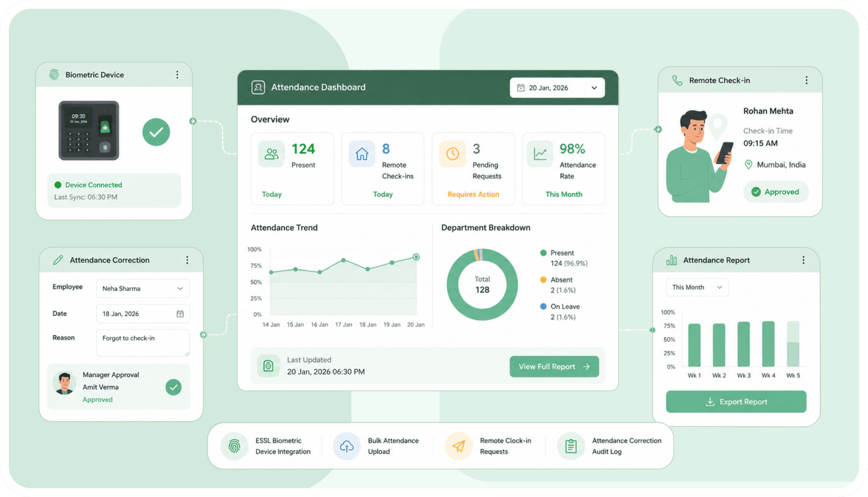The height and width of the screenshot is (497, 868).
Task: Select the 17 Jan point on the trend chart
Action: click(x=343, y=260)
